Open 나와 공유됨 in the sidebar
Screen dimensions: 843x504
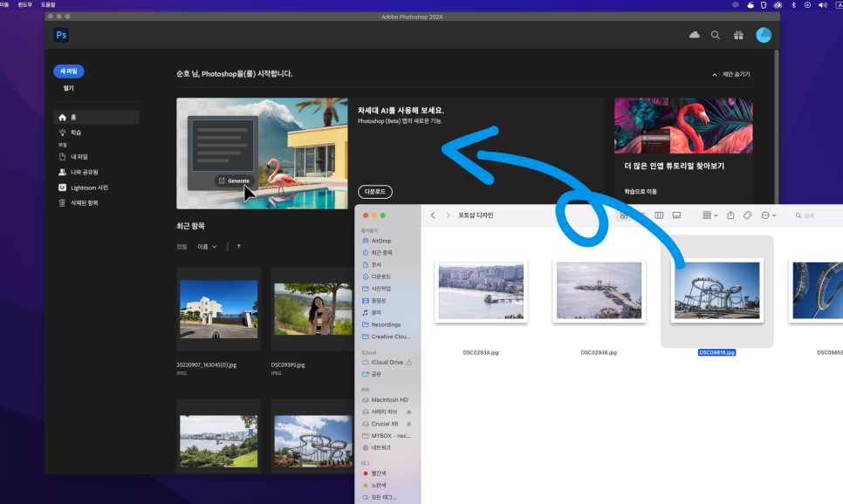tap(79, 173)
